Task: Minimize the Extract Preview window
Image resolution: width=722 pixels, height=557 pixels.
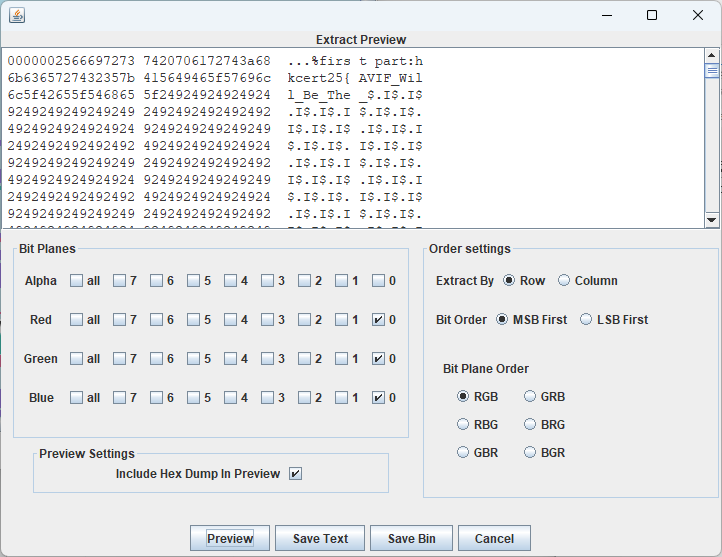Action: click(x=607, y=15)
